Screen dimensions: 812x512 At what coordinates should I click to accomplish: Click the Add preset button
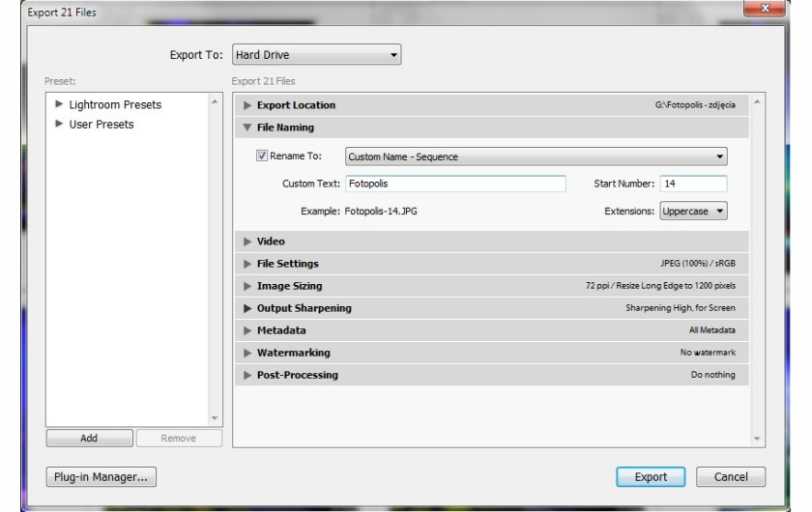pos(89,438)
